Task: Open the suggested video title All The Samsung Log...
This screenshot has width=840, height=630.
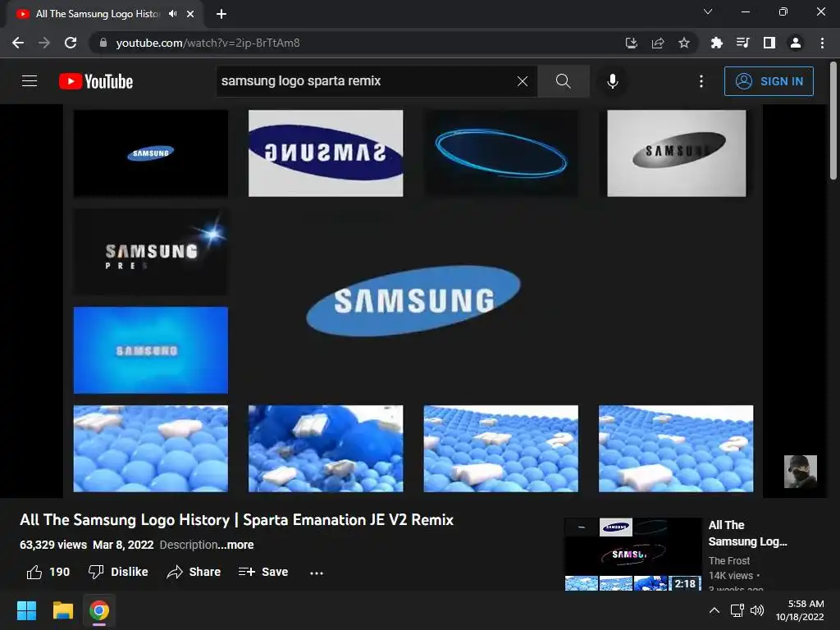Action: 748,533
